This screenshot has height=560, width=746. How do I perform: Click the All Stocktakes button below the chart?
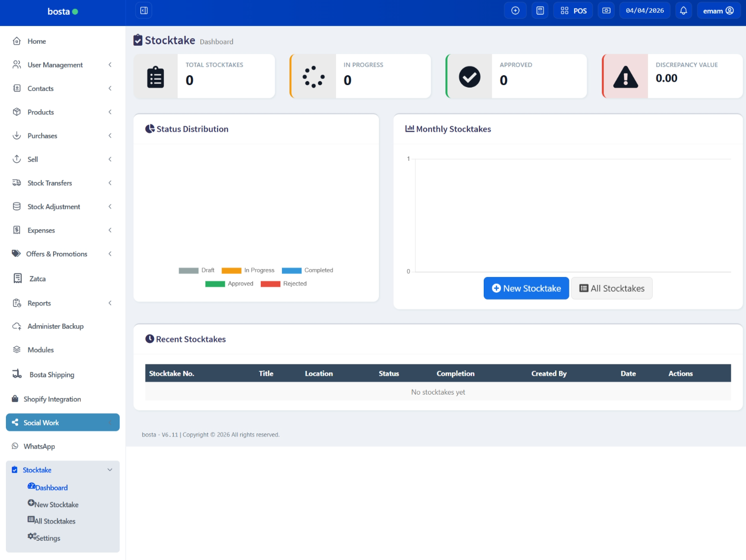(x=612, y=288)
